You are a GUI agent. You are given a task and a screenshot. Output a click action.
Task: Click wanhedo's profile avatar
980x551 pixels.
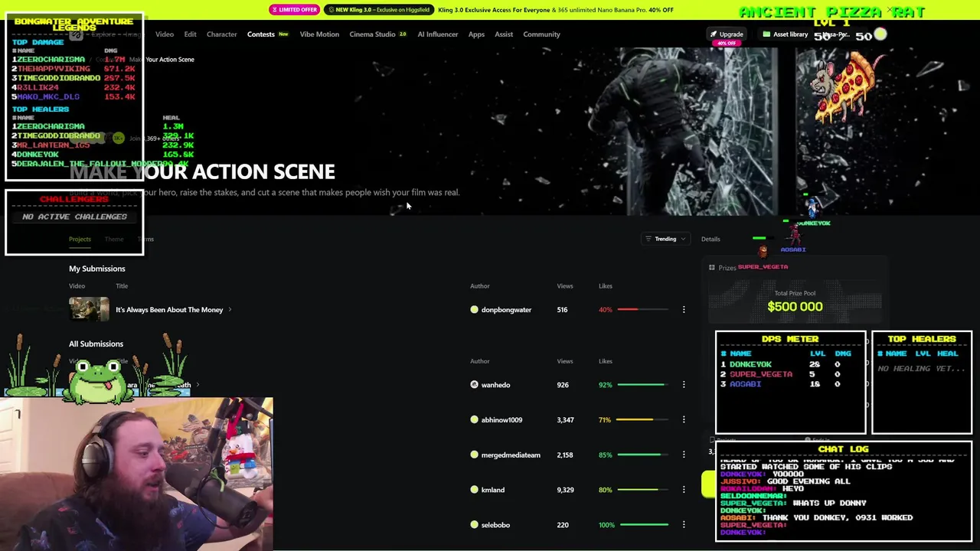[x=474, y=385]
